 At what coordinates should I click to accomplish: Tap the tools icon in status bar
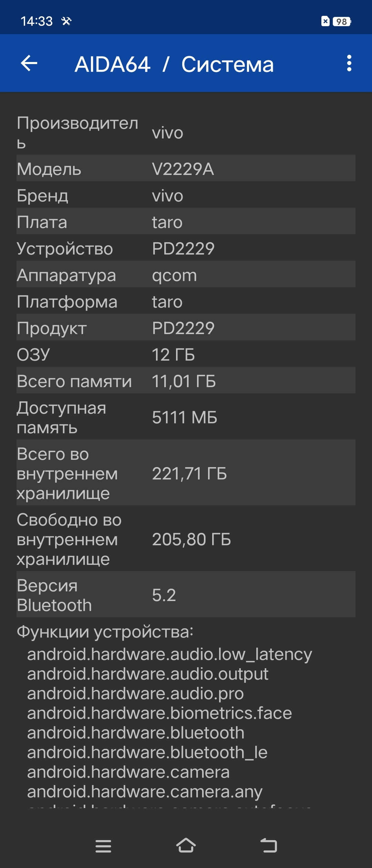point(66,21)
